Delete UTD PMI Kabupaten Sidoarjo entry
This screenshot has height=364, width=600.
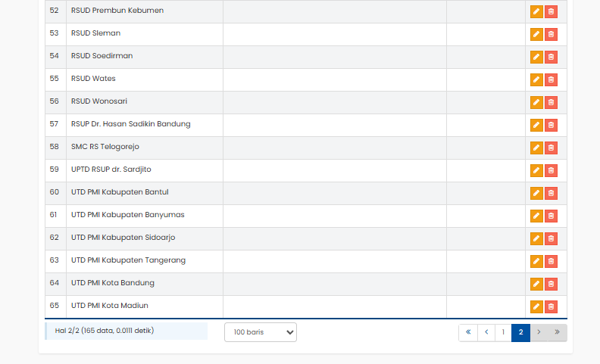click(551, 238)
